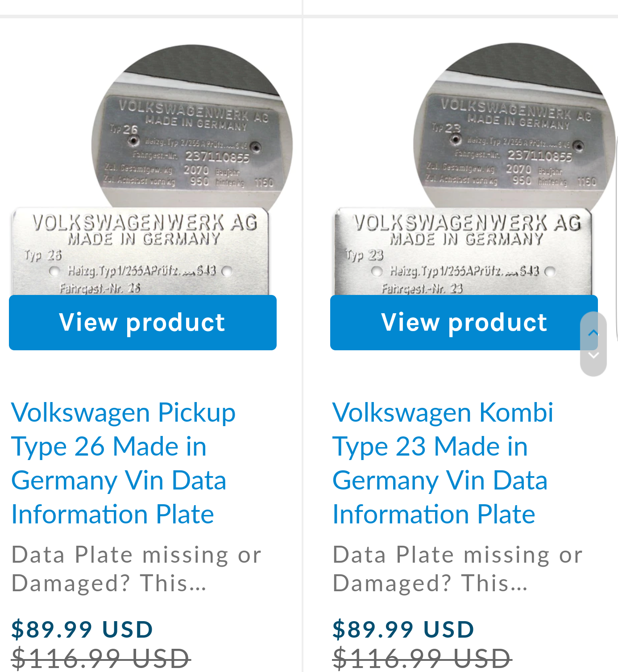This screenshot has height=672, width=618.
Task: Click View product for the Type 26 plate
Action: coord(143,322)
